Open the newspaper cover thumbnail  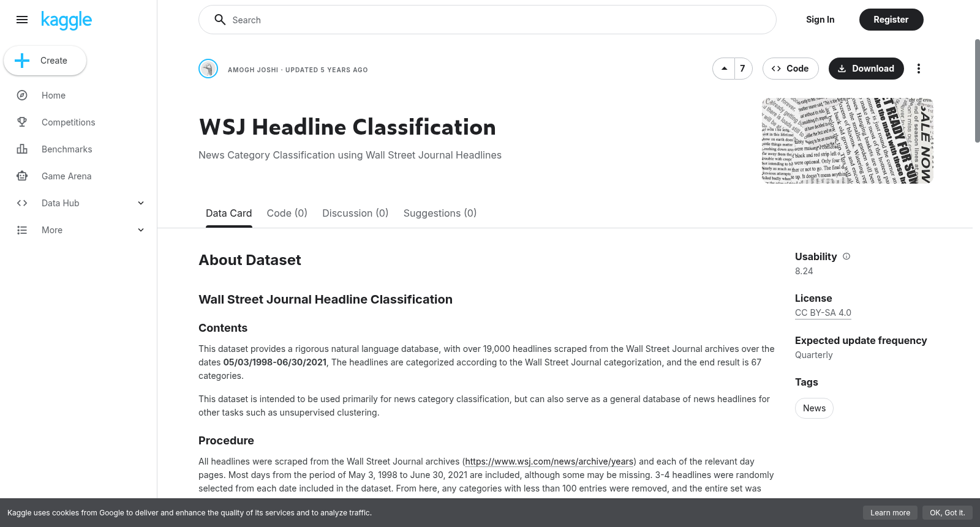(x=848, y=141)
